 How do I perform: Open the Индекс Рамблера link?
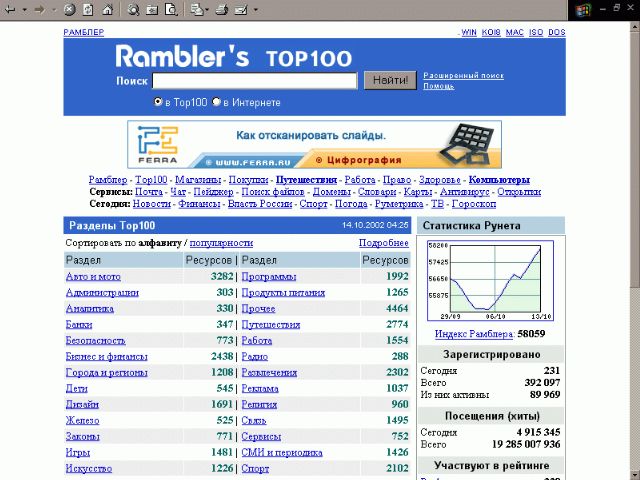coord(473,334)
